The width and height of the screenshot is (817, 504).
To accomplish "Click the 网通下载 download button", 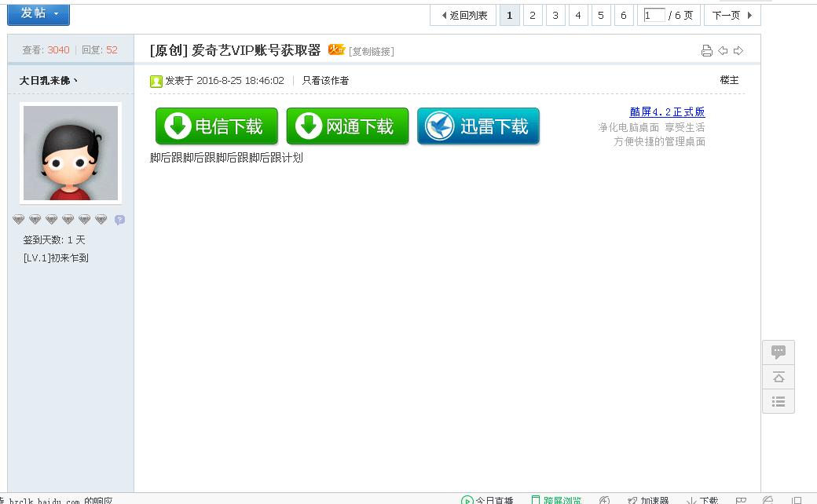I will pos(347,126).
